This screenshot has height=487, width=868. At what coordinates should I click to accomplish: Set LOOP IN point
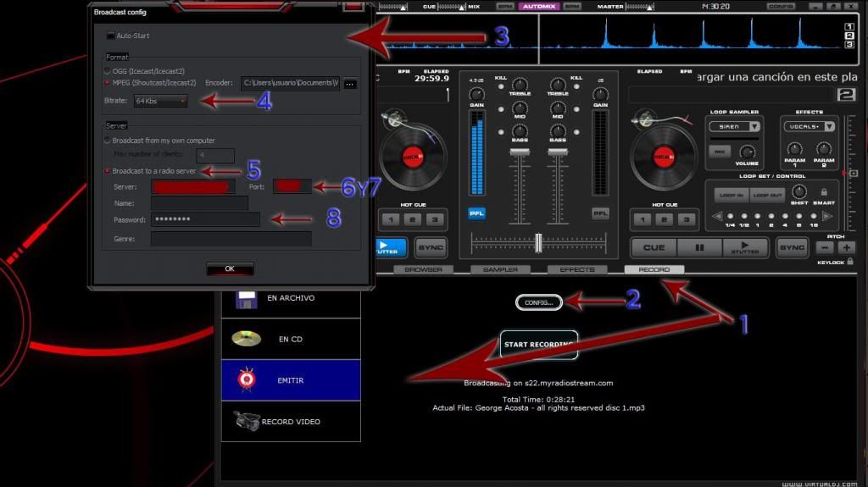(732, 195)
